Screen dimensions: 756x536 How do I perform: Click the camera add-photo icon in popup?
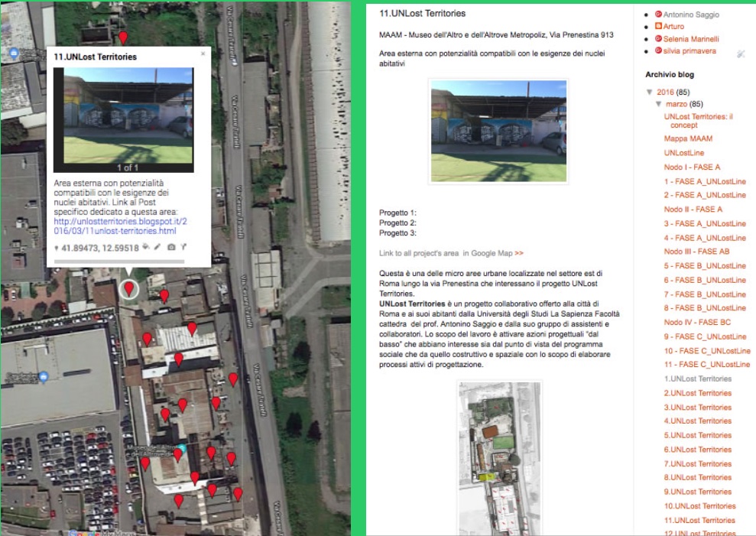coord(171,248)
